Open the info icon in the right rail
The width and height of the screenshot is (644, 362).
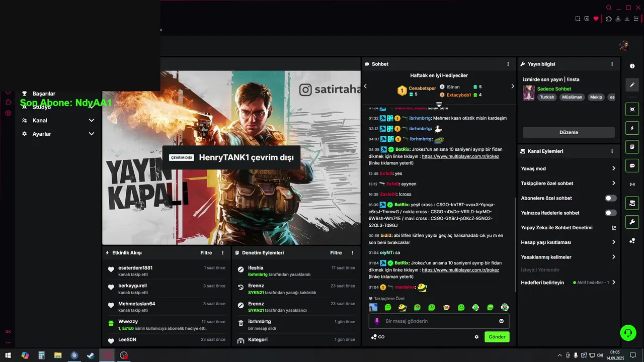pyautogui.click(x=632, y=66)
